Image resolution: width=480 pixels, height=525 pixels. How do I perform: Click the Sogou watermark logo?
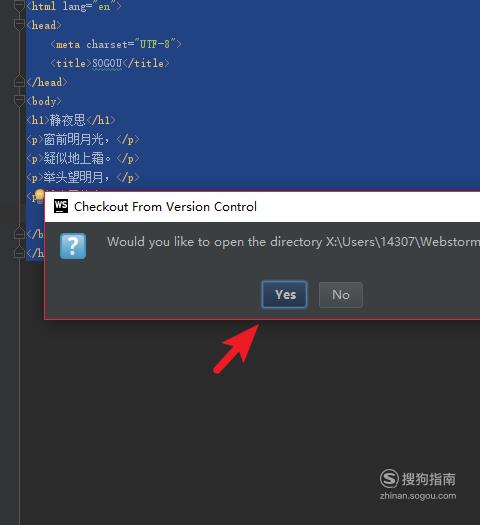(418, 484)
